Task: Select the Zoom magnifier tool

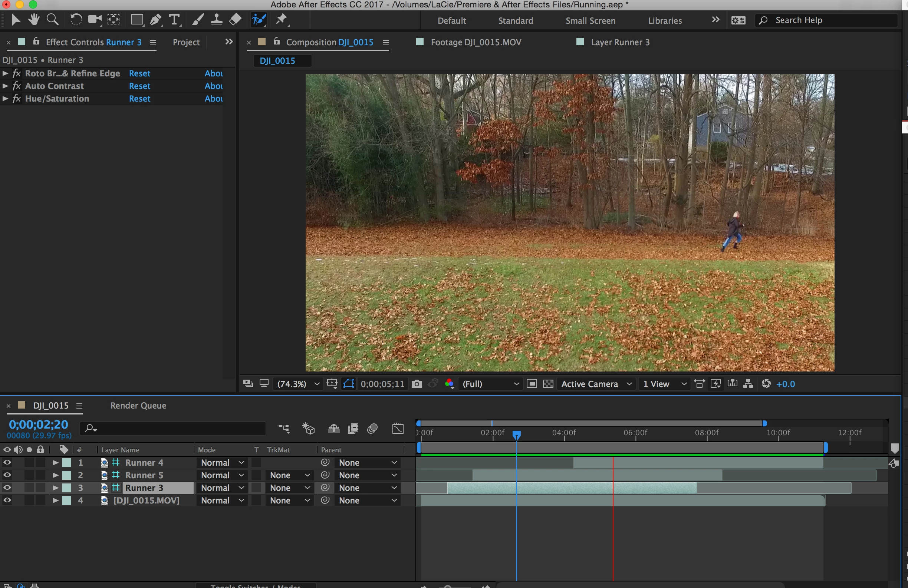Action: (x=52, y=19)
